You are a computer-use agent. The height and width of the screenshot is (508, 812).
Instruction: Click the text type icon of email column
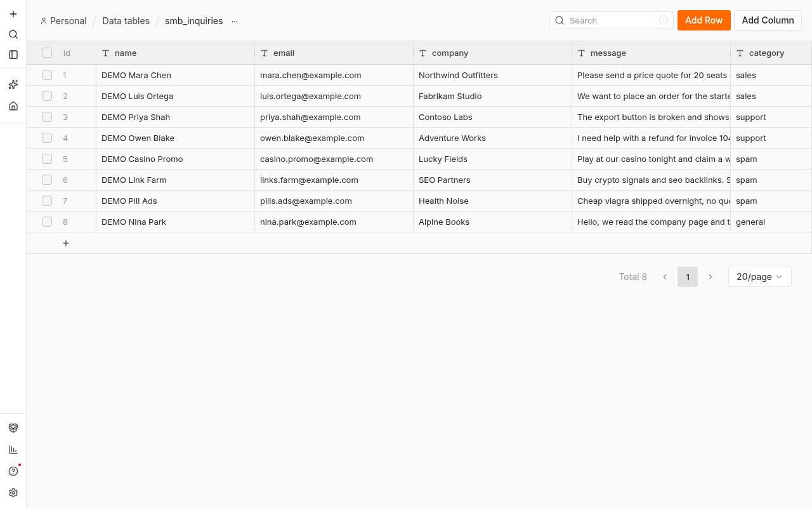265,53
